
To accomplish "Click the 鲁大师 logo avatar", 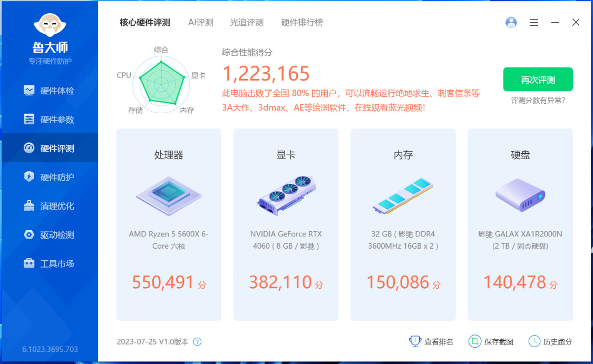I will [50, 25].
